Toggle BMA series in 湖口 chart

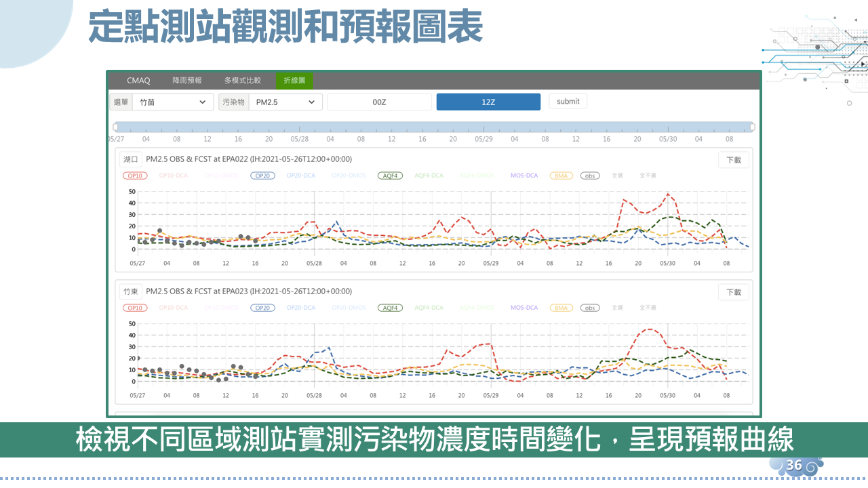(561, 176)
